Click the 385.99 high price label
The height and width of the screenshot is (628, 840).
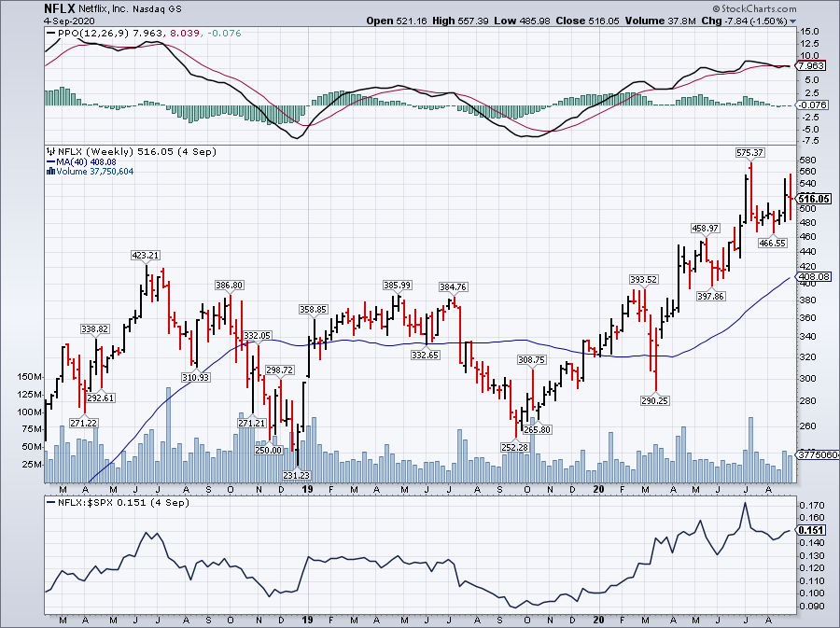pos(397,285)
